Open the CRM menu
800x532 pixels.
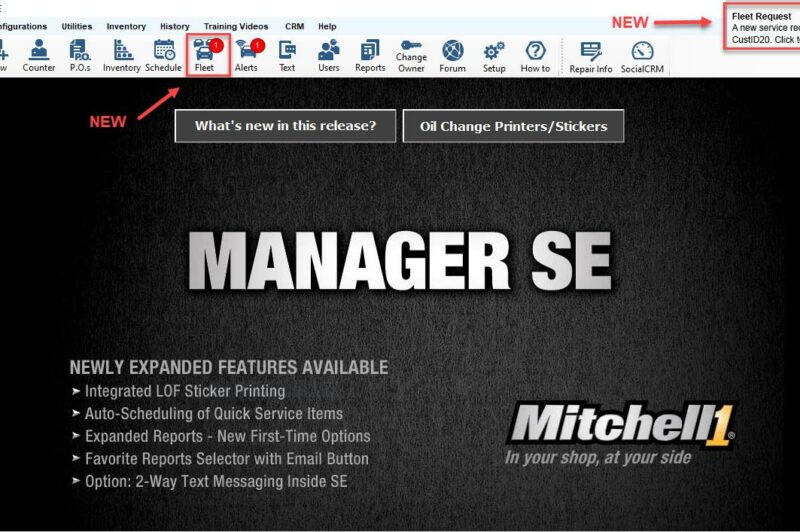[294, 27]
